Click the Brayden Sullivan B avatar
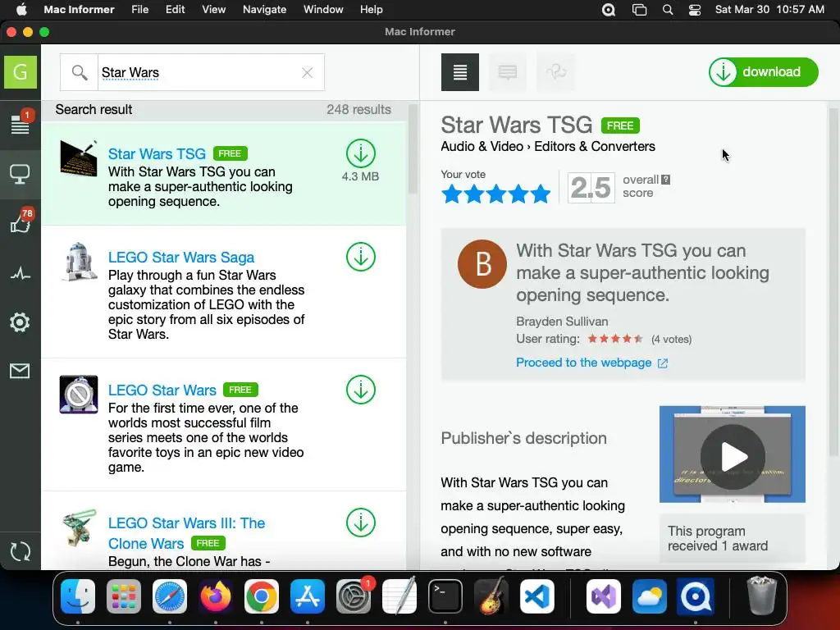 482,264
